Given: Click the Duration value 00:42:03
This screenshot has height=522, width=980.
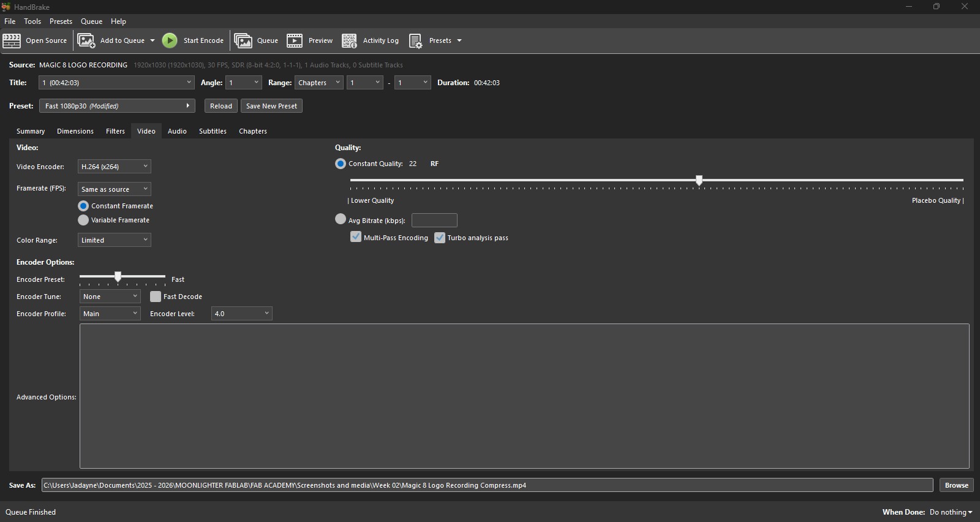Looking at the screenshot, I should [x=487, y=83].
